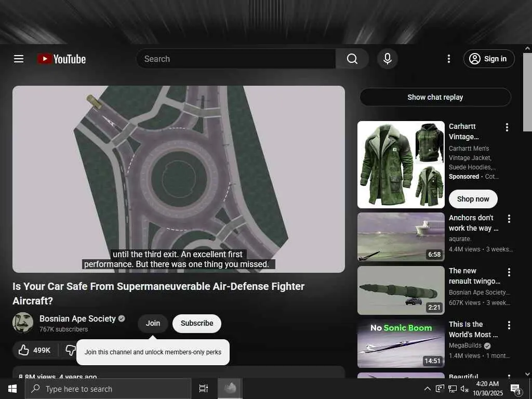
Task: Click the 8.8M views description box
Action: [x=179, y=372]
